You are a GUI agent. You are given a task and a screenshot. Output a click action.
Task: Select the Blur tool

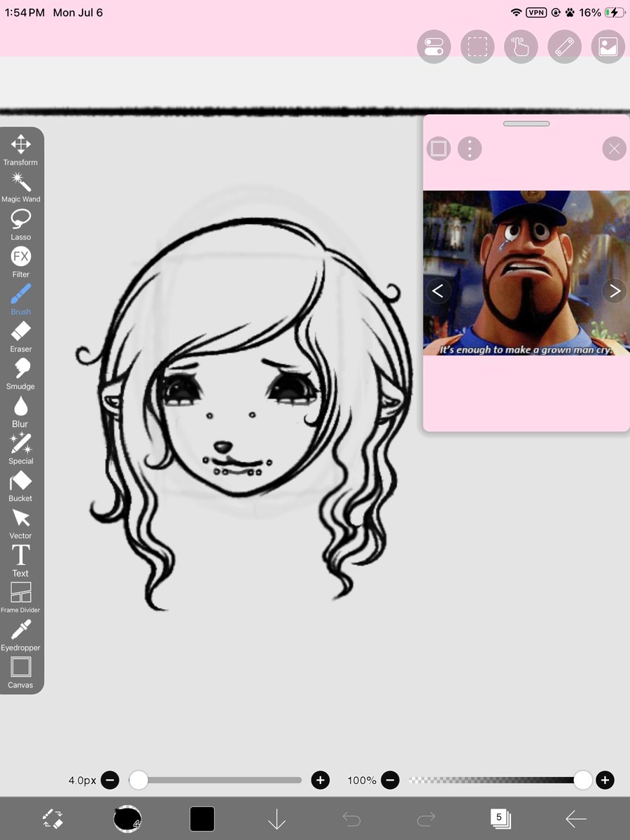point(20,412)
